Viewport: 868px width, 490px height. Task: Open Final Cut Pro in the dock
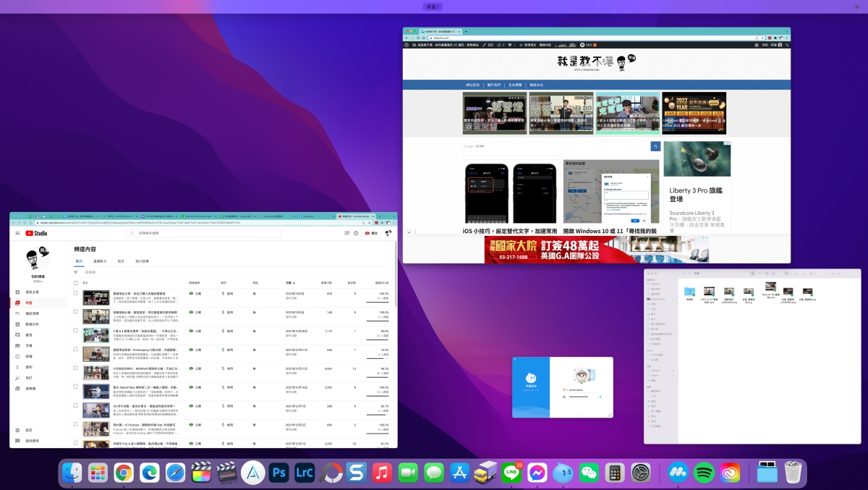tap(201, 473)
